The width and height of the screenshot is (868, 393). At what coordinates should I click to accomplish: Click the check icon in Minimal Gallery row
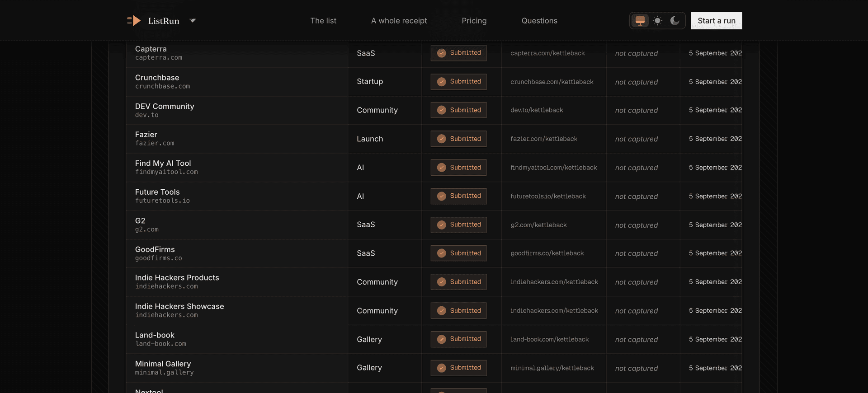tap(442, 368)
